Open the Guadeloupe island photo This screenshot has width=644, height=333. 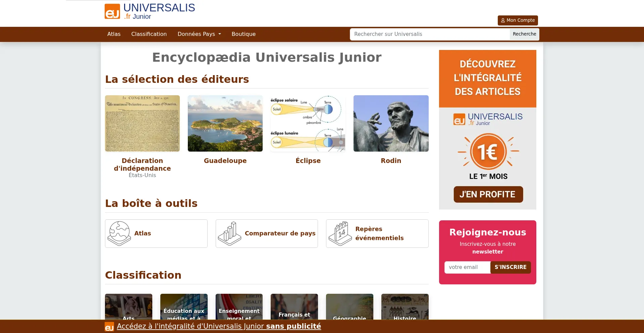pyautogui.click(x=225, y=123)
